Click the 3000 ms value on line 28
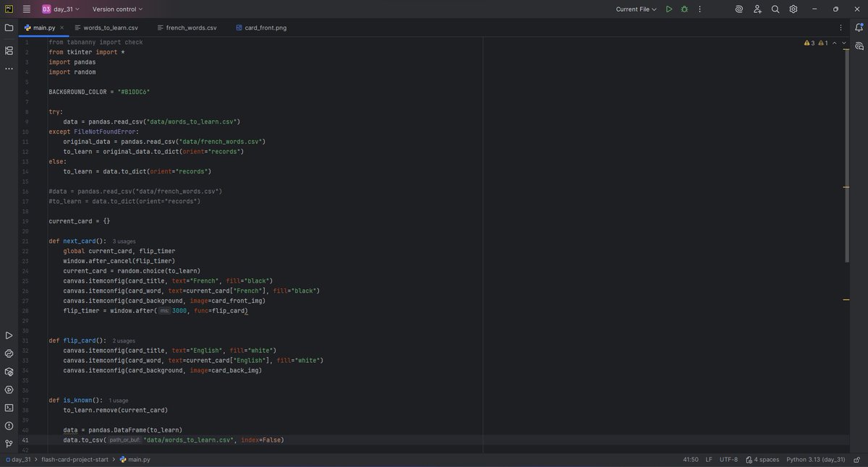This screenshot has height=467, width=868. click(179, 311)
